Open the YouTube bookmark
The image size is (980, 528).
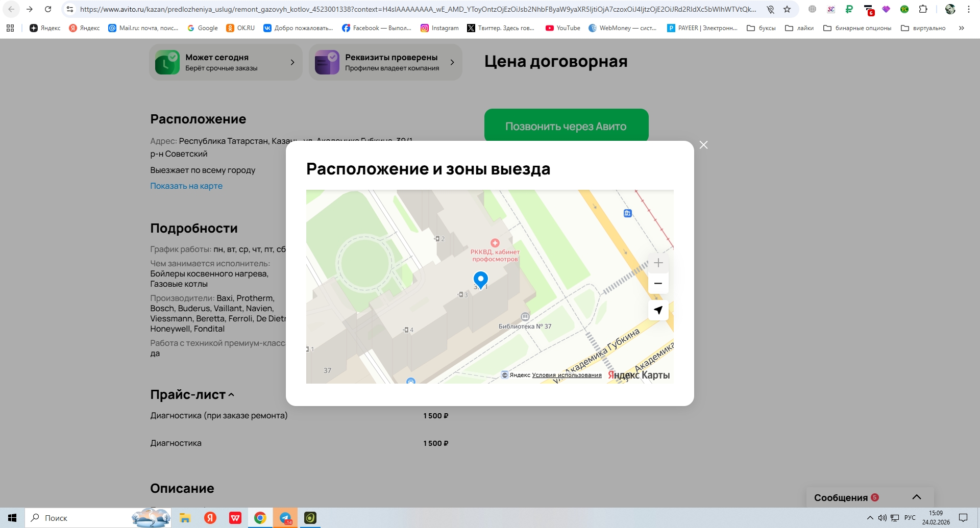[562, 28]
